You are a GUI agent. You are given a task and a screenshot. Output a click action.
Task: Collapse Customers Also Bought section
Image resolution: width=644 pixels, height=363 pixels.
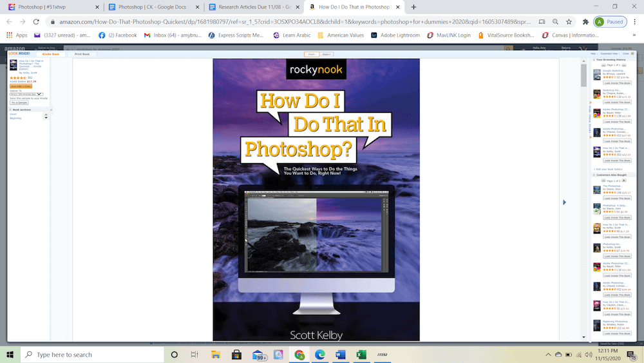click(x=594, y=175)
